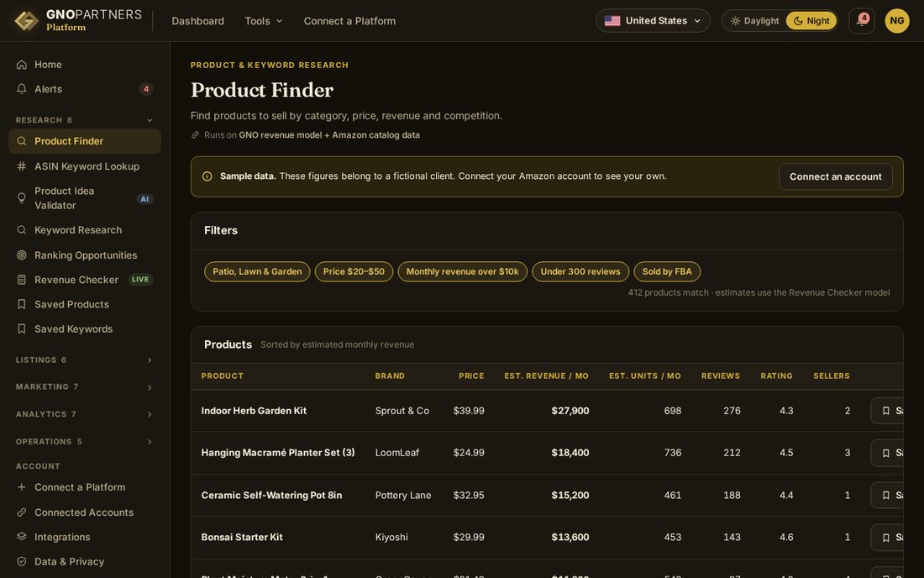The height and width of the screenshot is (578, 924).
Task: Click the ASIN Keyword Lookup hash icon
Action: (x=22, y=166)
